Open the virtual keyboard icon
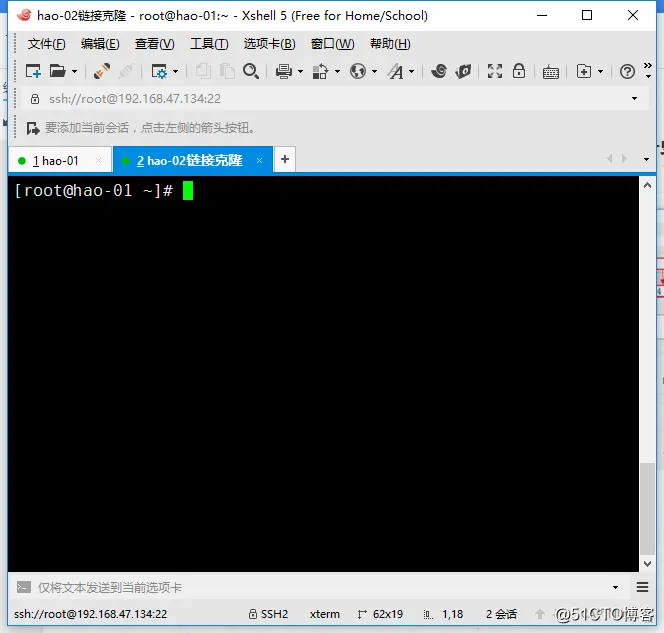 tap(551, 72)
